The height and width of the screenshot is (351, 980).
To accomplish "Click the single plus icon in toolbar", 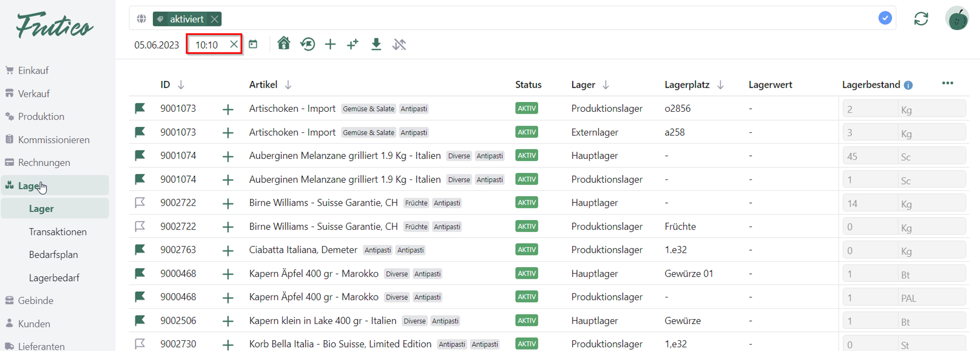I will [330, 45].
